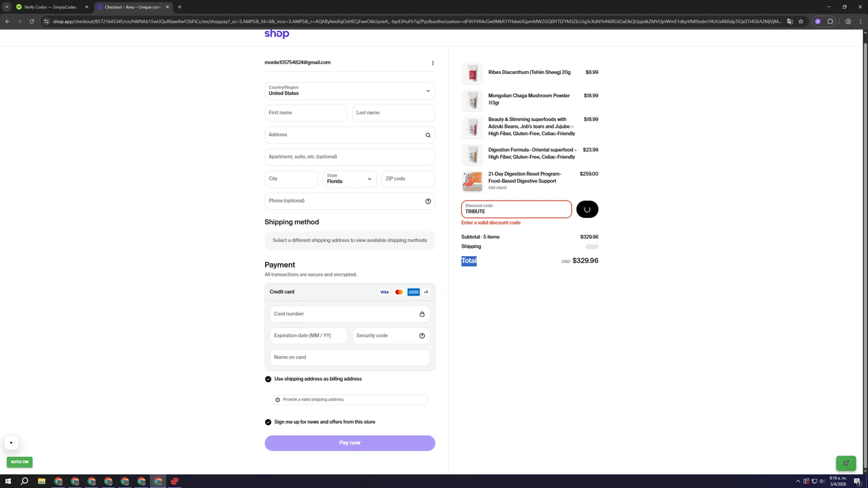Click the Address field
Screen dimensions: 868x488
350,135
